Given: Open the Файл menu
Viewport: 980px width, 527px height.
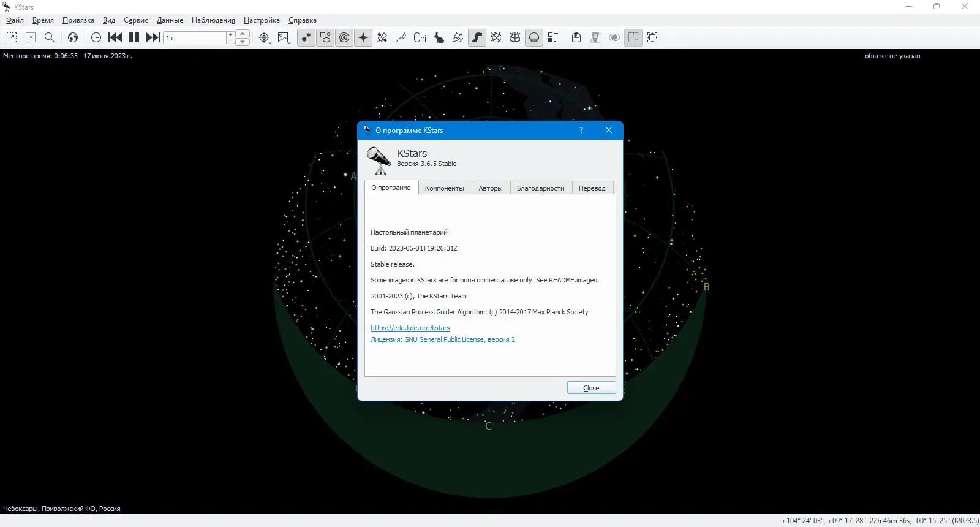Looking at the screenshot, I should point(15,20).
